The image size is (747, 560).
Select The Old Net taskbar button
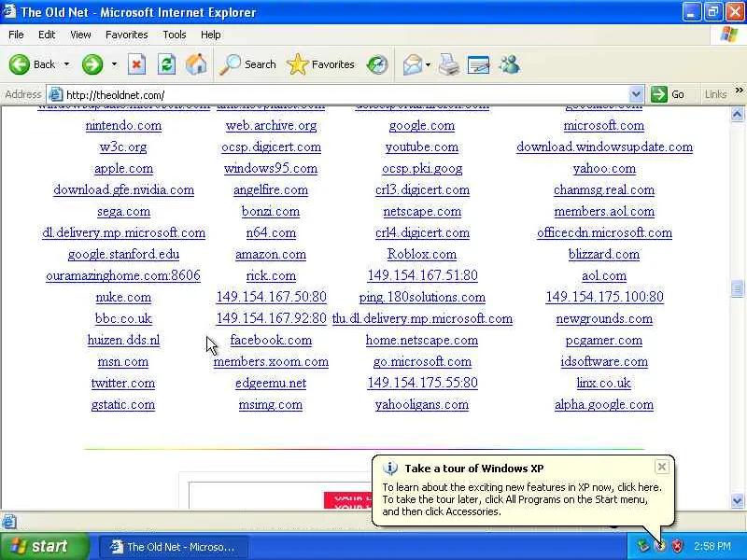pyautogui.click(x=174, y=547)
